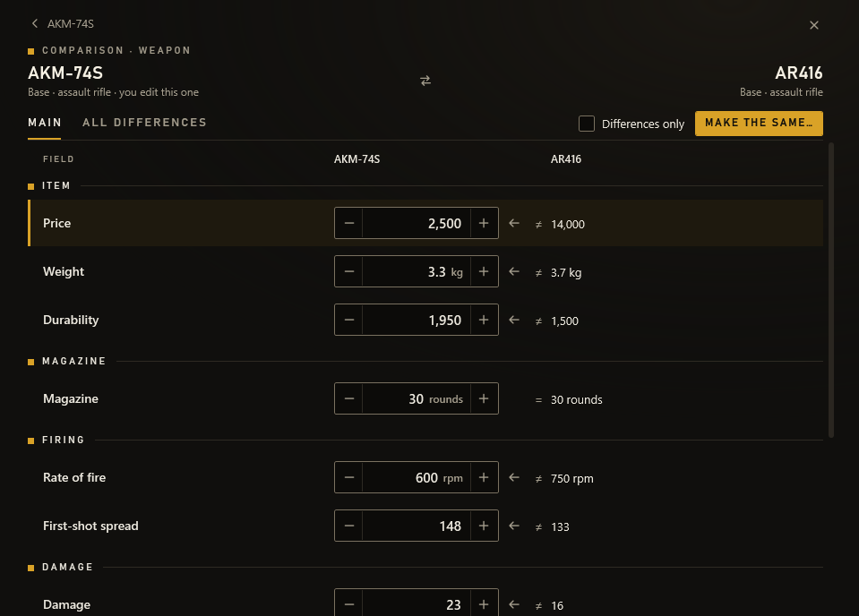859x616 pixels.
Task: Click the AR416 column header
Action: 566,158
